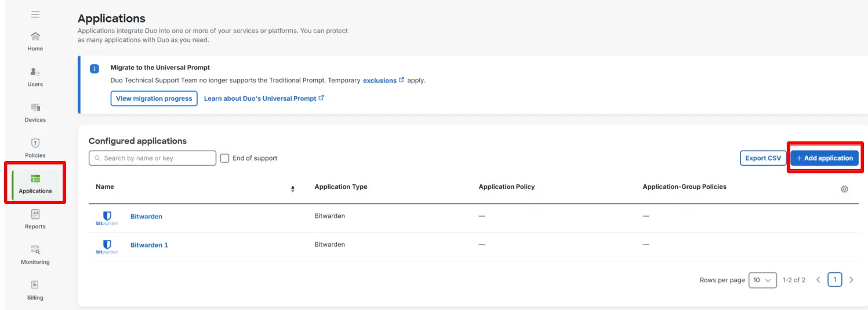Click Migrate to the Universal Prompt title
Viewport: 868px width, 310px height.
tap(160, 68)
